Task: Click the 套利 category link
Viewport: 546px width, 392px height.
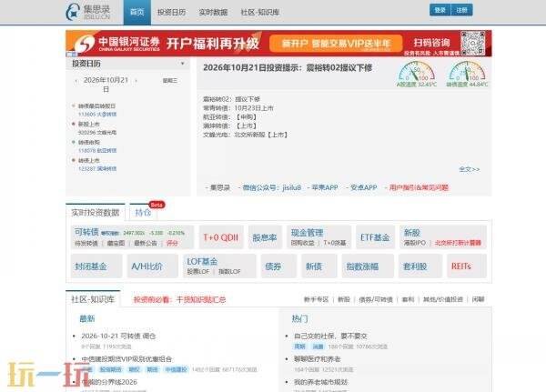Action: [408, 299]
